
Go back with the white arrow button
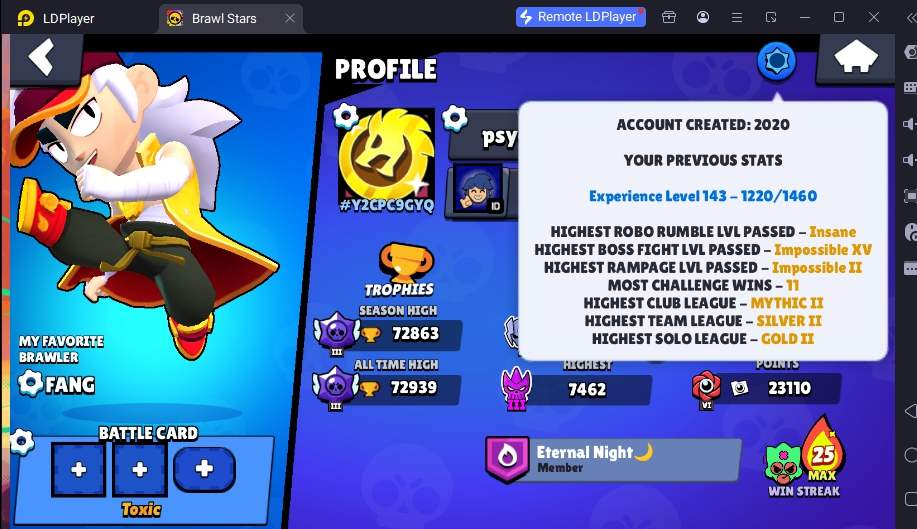point(42,57)
